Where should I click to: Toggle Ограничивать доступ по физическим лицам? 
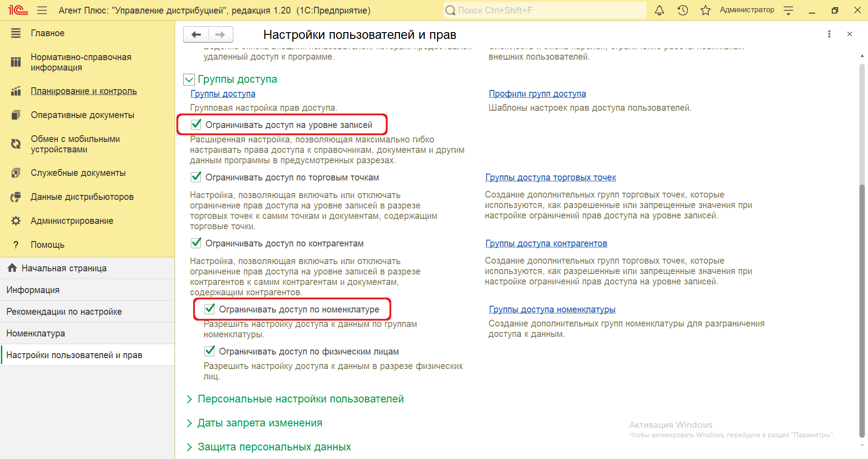210,351
